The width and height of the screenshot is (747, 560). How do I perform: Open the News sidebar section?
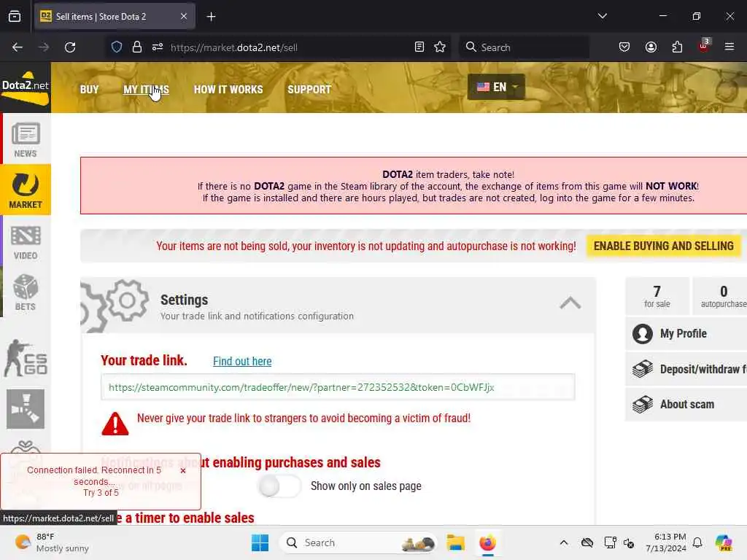pos(26,139)
